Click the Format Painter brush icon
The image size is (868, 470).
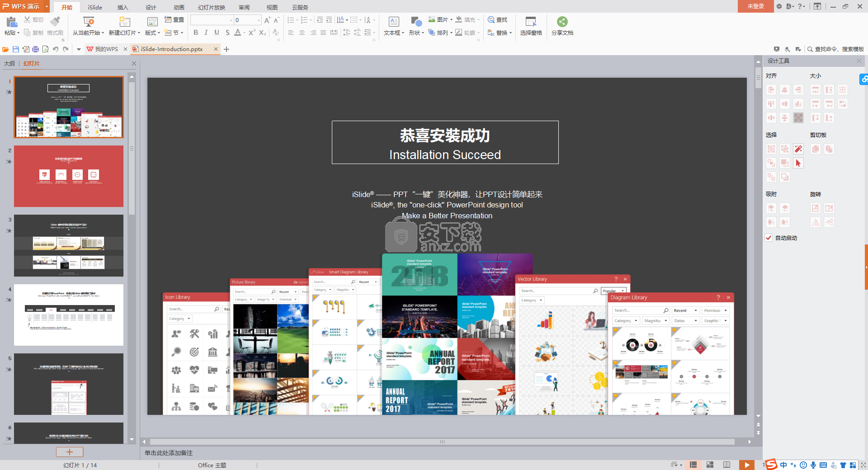click(x=55, y=21)
